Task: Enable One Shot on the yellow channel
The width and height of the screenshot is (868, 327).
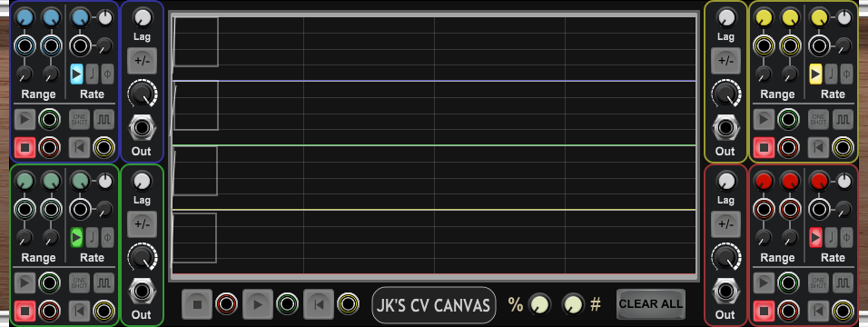Action: pyautogui.click(x=818, y=119)
